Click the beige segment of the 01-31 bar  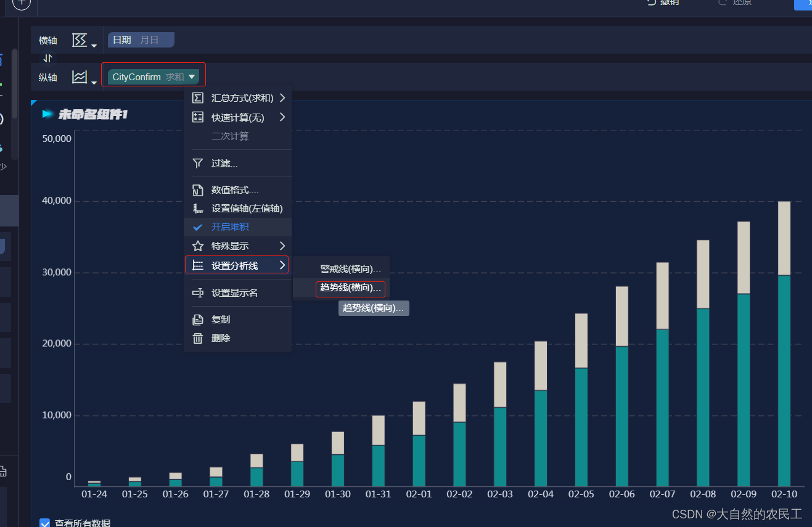379,431
